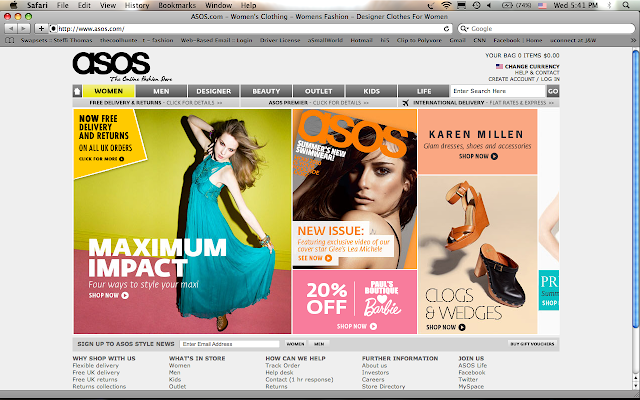
Task: Open the Bookmarks menu
Action: (x=177, y=5)
